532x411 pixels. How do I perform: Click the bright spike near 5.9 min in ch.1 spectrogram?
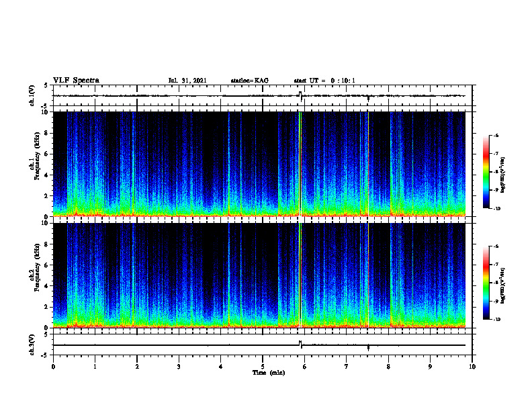coord(300,164)
